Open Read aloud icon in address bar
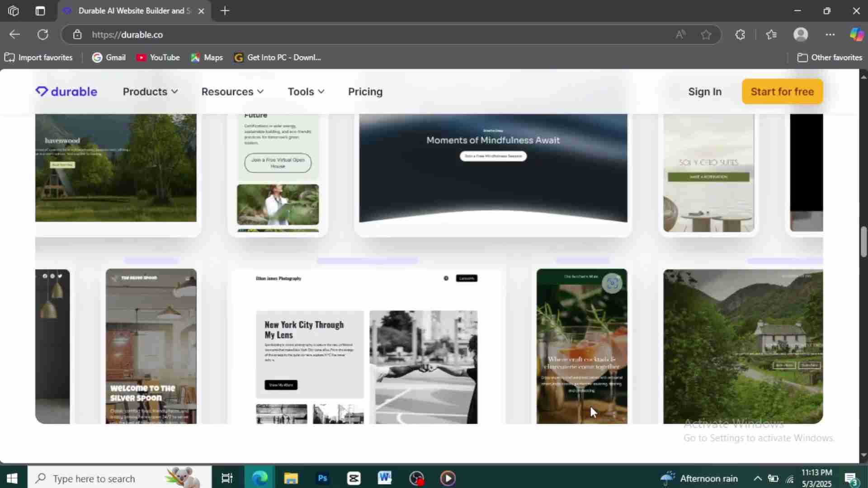Viewport: 868px width, 488px height. tap(680, 35)
